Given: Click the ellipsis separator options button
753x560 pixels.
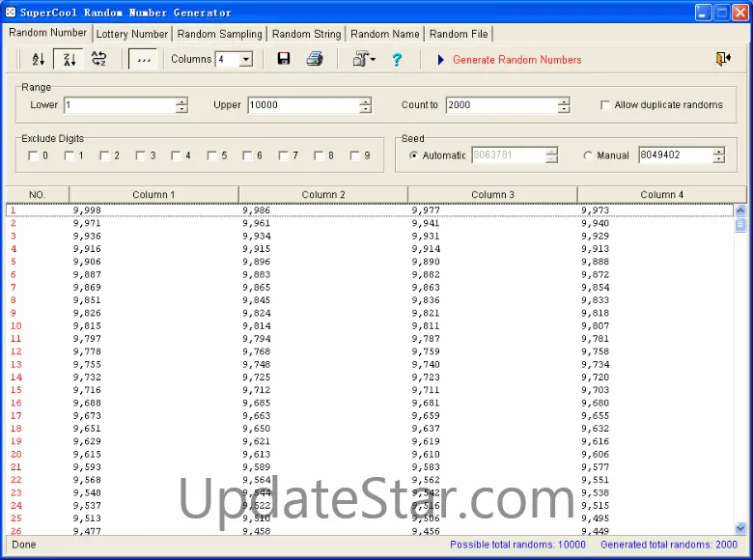Looking at the screenshot, I should (x=143, y=59).
